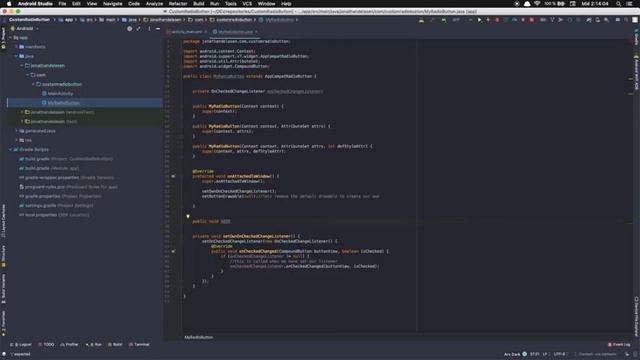This screenshot has height=360, width=640.
Task: Expand the manifests folder
Action: click(17, 47)
